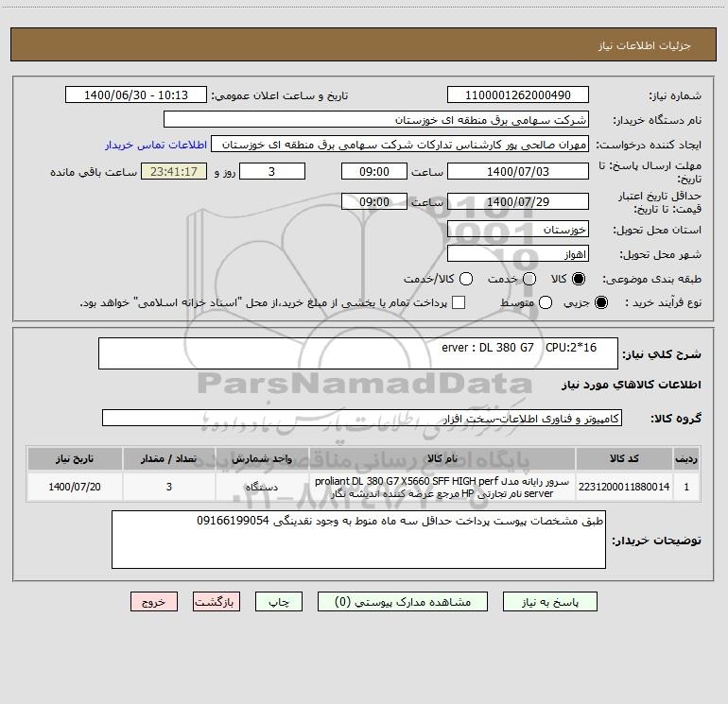Click the need date cell 1400/07/20

click(75, 487)
